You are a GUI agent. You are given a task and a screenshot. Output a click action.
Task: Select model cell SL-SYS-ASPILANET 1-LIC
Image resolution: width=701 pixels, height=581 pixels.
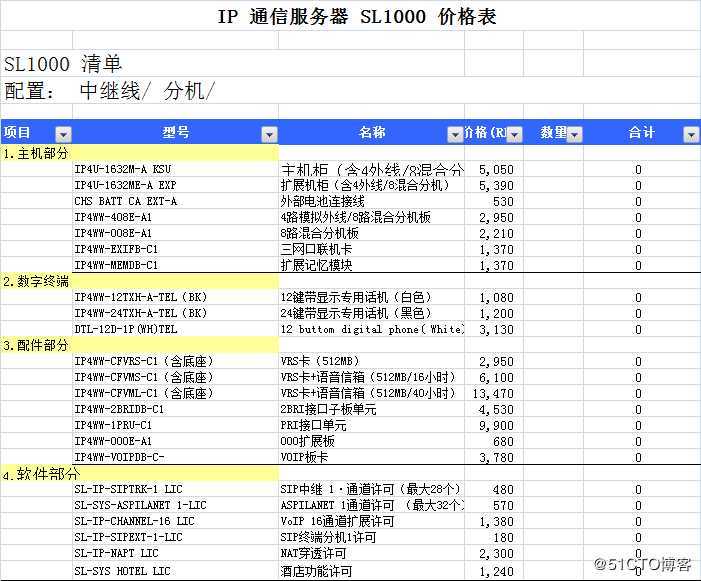(x=175, y=505)
